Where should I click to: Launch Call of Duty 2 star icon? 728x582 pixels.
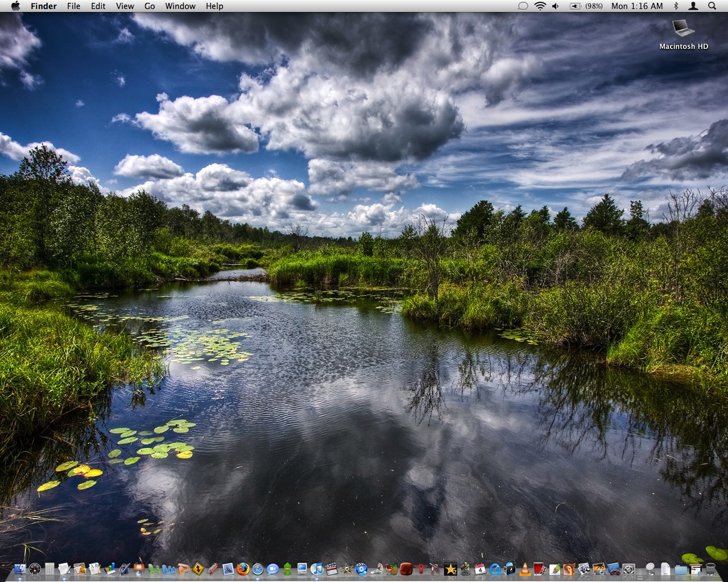450,568
